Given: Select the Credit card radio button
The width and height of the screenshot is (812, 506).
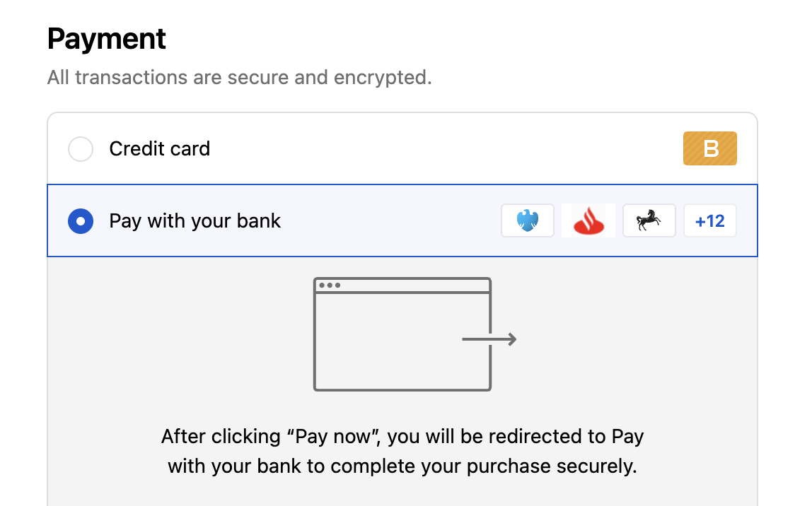Looking at the screenshot, I should click(81, 148).
